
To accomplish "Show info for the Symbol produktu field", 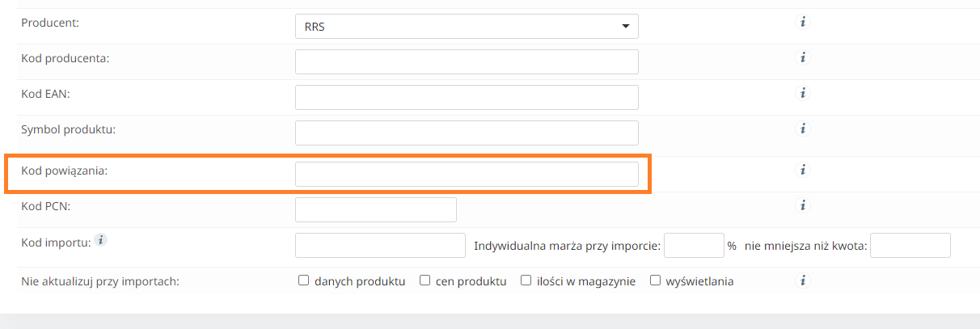I will click(802, 129).
